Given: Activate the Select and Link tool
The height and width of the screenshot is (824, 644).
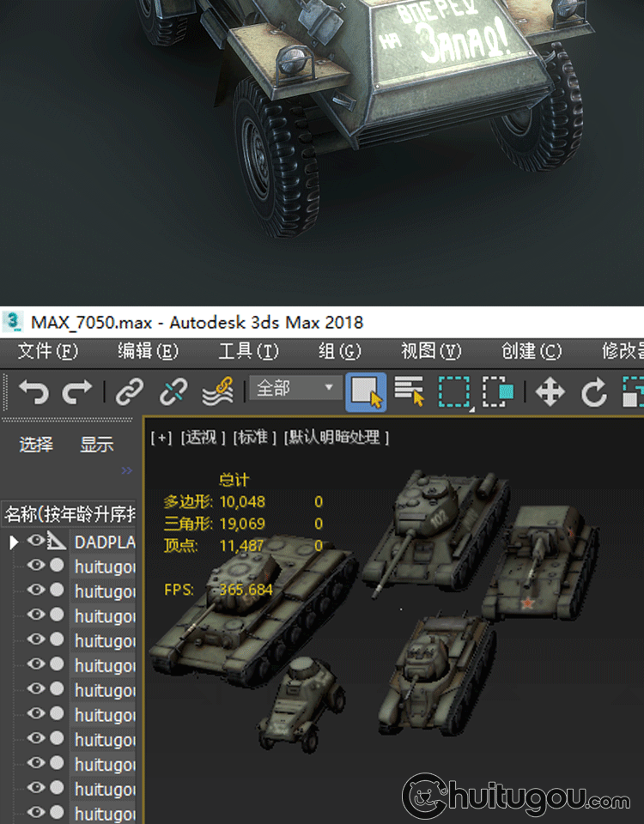Looking at the screenshot, I should click(130, 393).
